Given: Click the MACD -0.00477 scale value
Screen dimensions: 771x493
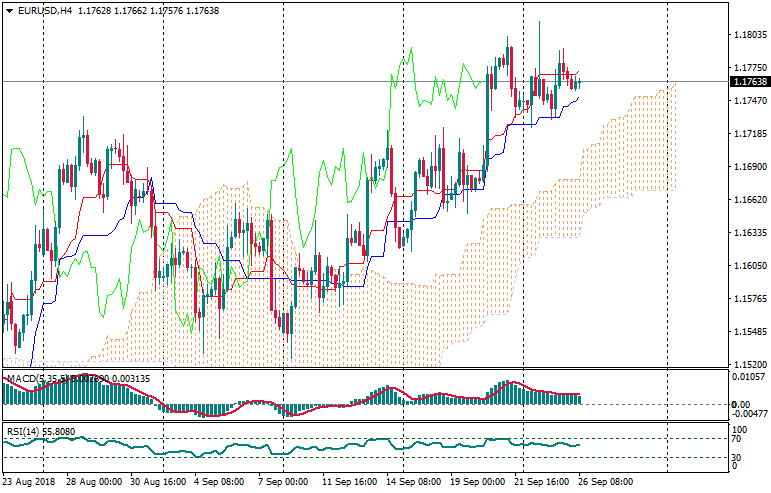Looking at the screenshot, I should pos(749,413).
